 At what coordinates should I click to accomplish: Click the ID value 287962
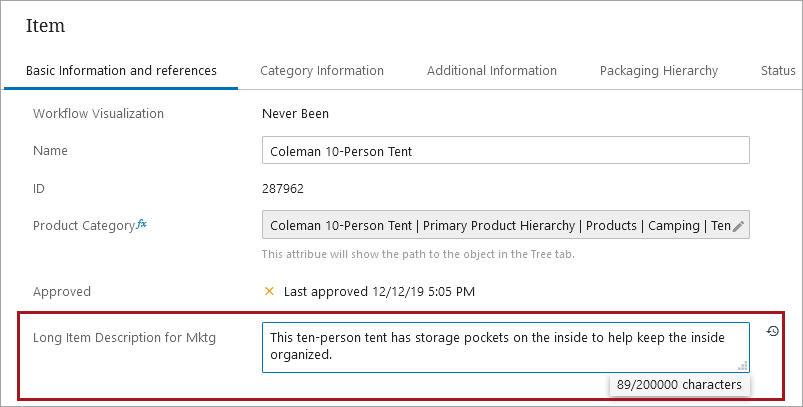pos(283,188)
